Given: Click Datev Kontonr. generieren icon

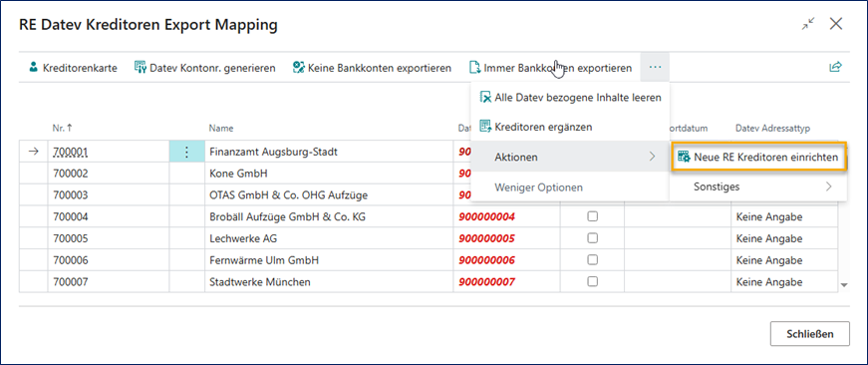Looking at the screenshot, I should (x=141, y=68).
